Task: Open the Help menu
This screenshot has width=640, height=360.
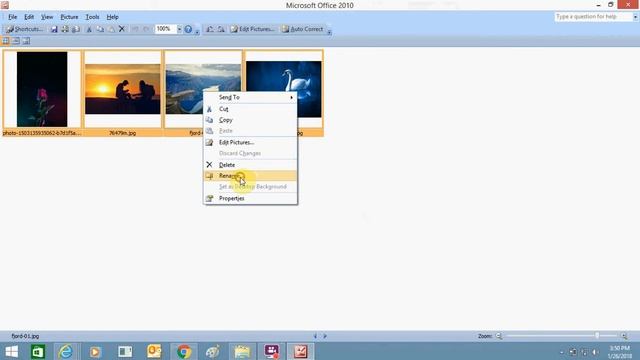Action: (x=112, y=17)
